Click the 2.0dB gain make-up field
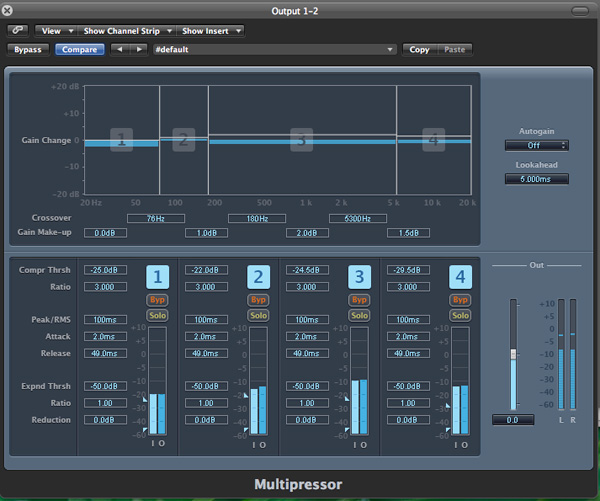The image size is (600, 501). (307, 233)
